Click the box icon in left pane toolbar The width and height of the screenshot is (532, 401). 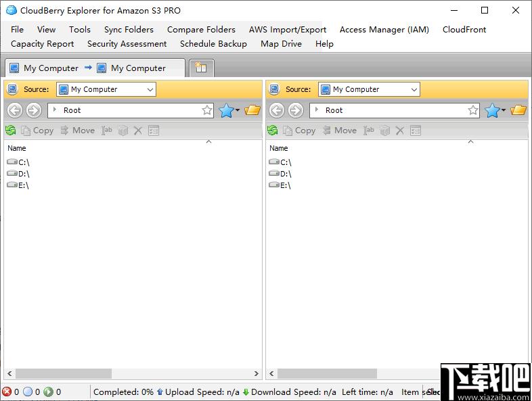(x=123, y=131)
